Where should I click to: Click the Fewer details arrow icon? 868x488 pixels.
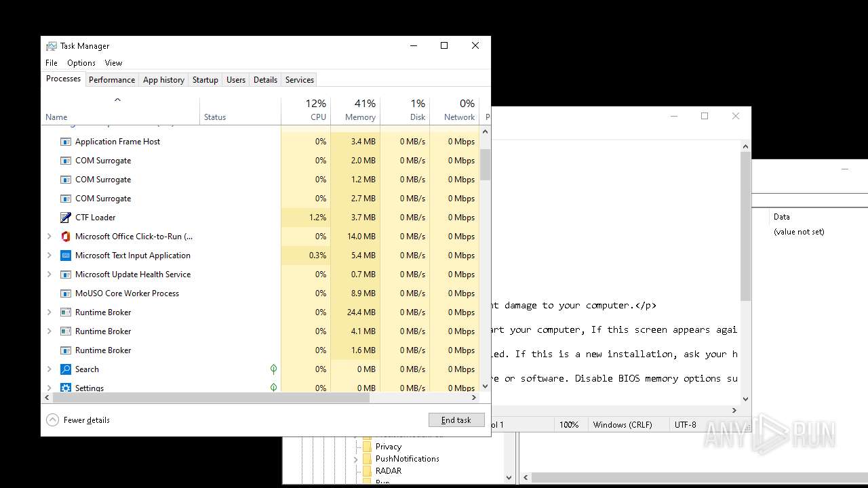pos(52,420)
